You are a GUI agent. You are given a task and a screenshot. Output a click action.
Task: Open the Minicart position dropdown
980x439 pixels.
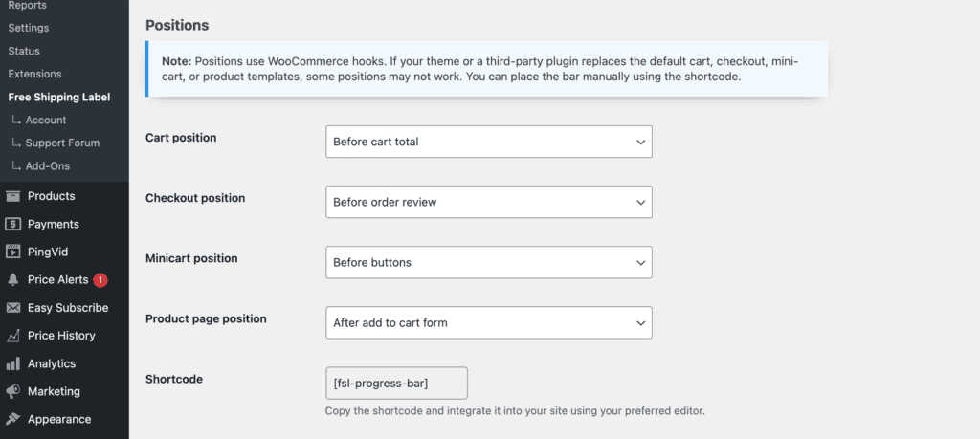click(x=488, y=262)
